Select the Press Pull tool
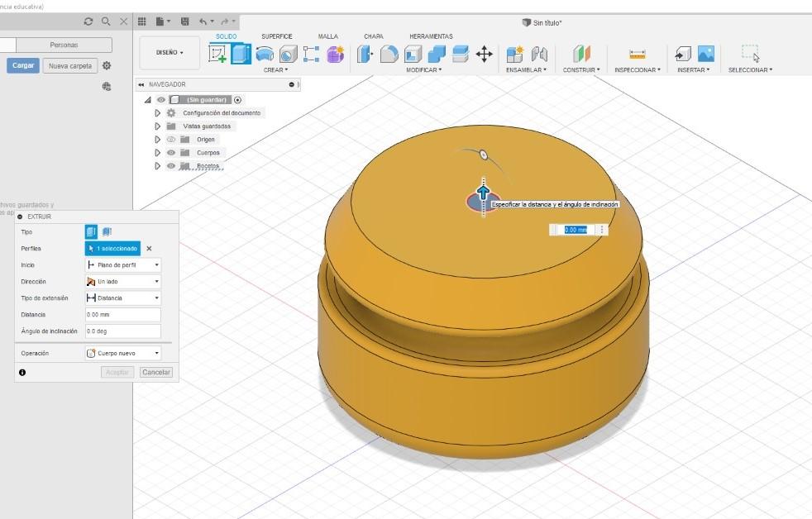 pos(365,54)
